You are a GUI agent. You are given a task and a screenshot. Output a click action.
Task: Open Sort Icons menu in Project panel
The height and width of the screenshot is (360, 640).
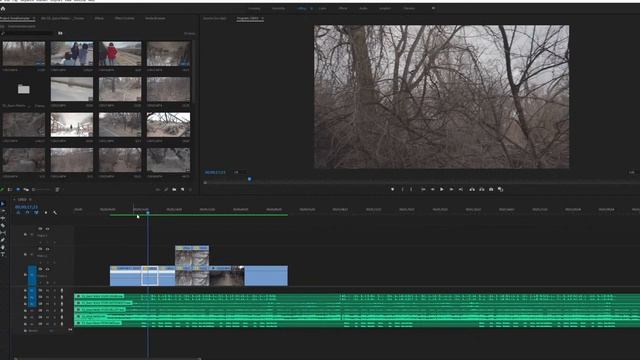tap(57, 189)
